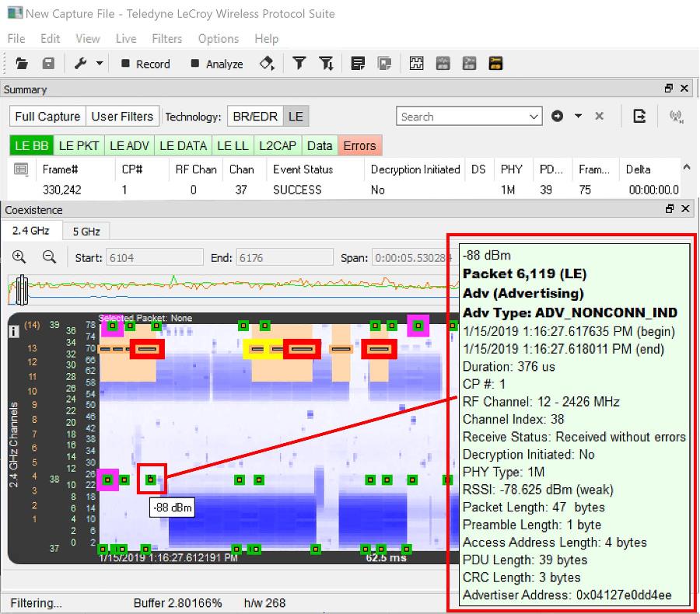Screen dimensions: 700x614
Task: Click the open capture file folder icon
Action: pos(21,64)
